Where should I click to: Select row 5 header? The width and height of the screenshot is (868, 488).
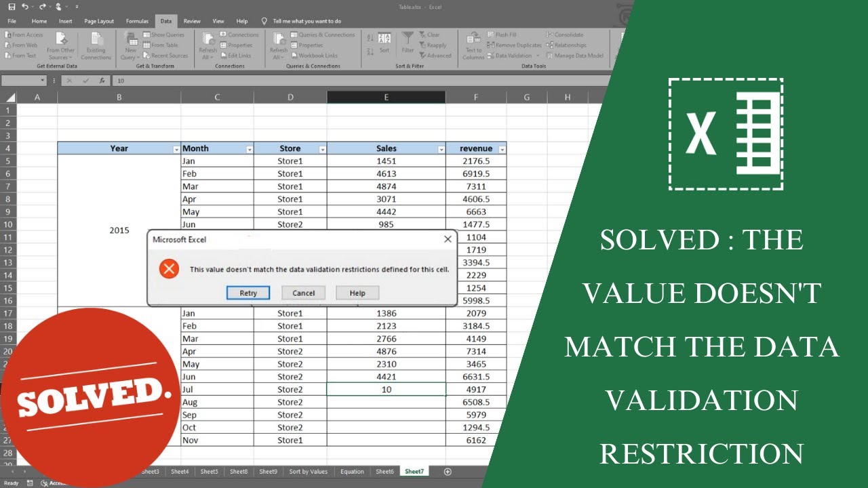[x=8, y=161]
